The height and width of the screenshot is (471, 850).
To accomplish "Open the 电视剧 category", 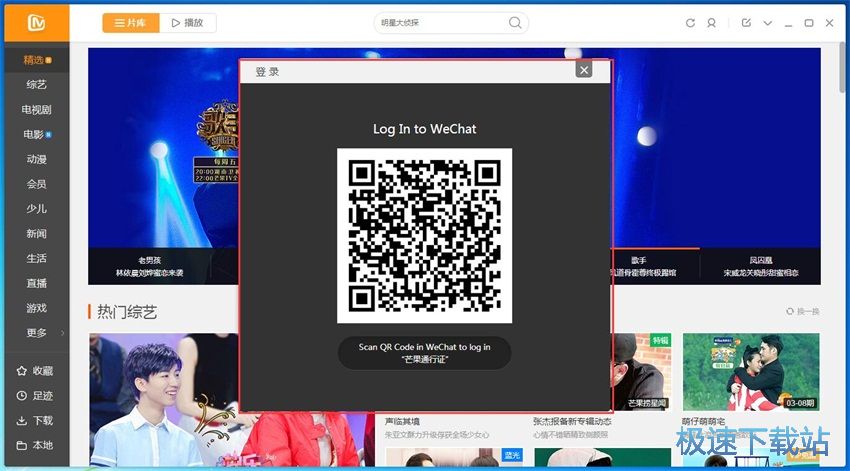I will tap(37, 109).
